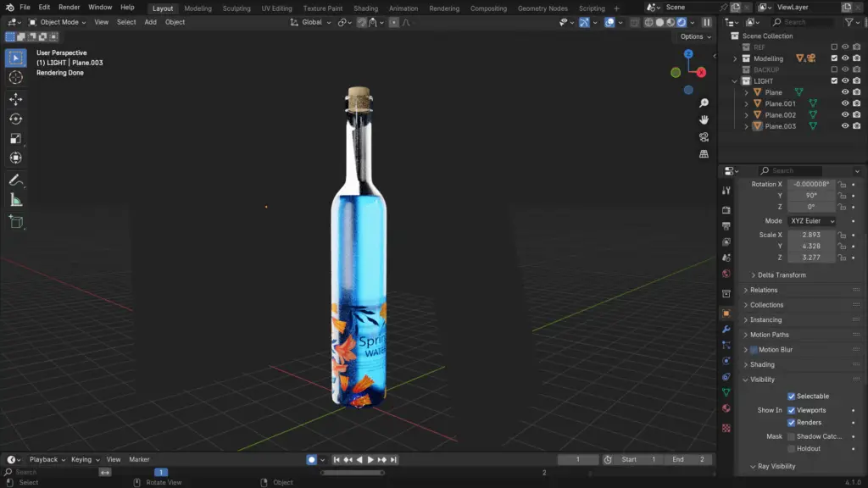Enable the Holdout checkbox

tap(791, 449)
